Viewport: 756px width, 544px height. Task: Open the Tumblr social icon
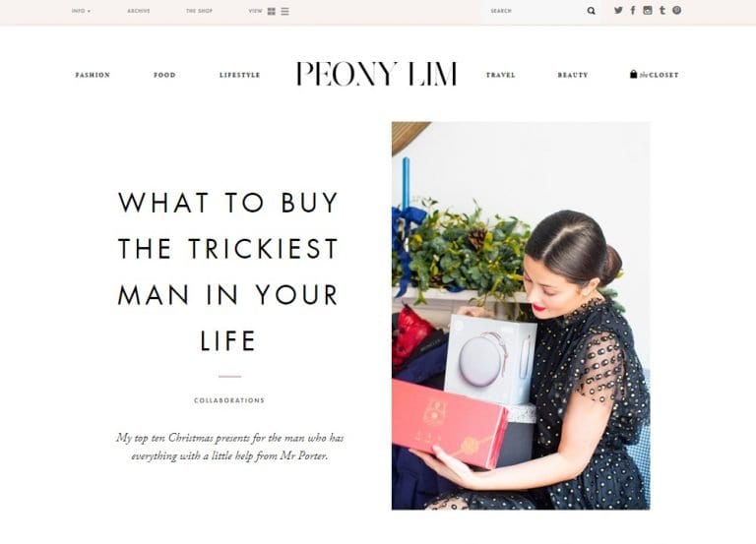click(x=662, y=10)
